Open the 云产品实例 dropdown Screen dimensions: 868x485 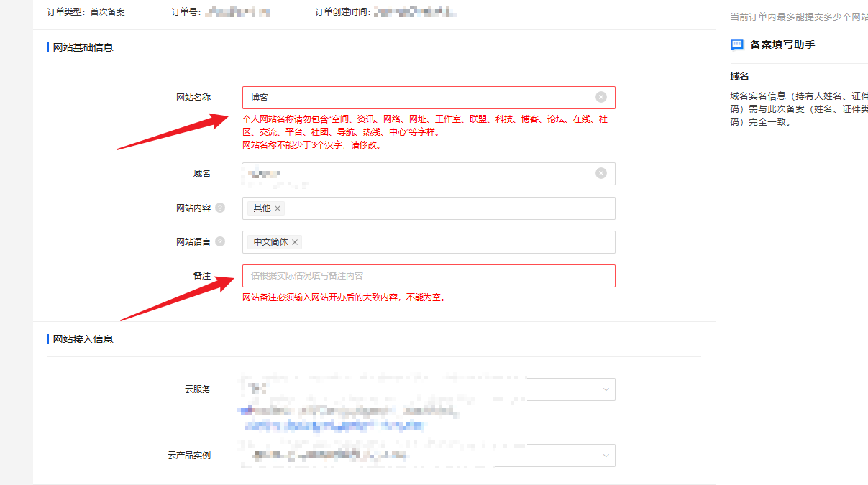pyautogui.click(x=605, y=455)
